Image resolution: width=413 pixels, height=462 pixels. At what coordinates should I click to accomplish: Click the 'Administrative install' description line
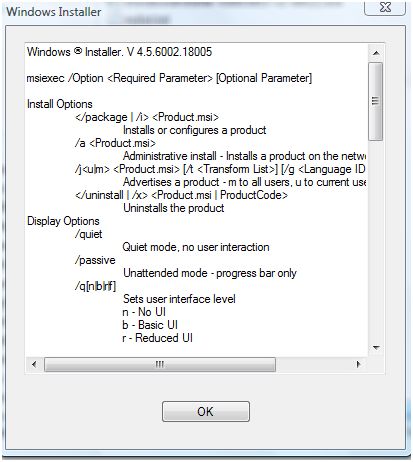(245, 156)
